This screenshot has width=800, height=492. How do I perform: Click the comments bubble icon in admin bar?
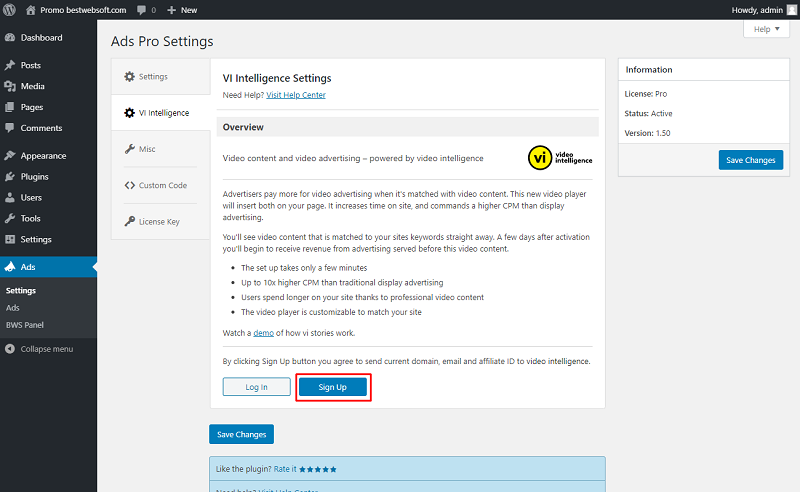(x=141, y=10)
